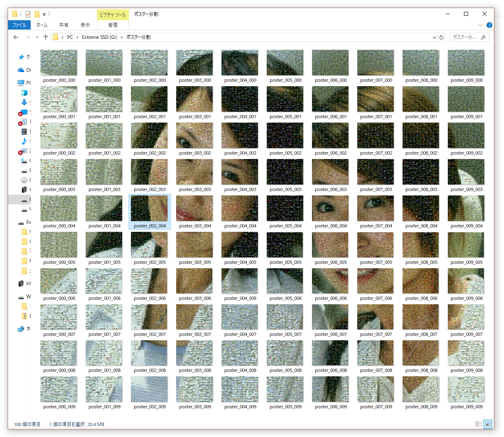Switch to large thumbnails view in status bar

click(489, 424)
